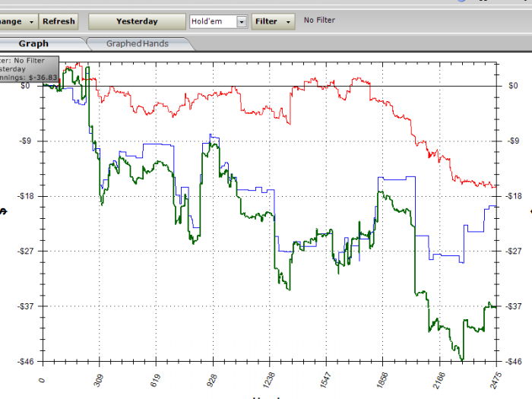This screenshot has width=532, height=399.
Task: Click the 928 hands axis label
Action: point(212,381)
